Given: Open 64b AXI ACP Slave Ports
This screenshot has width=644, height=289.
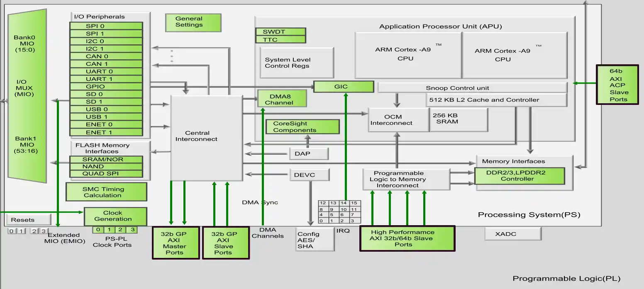Looking at the screenshot, I should point(617,85).
